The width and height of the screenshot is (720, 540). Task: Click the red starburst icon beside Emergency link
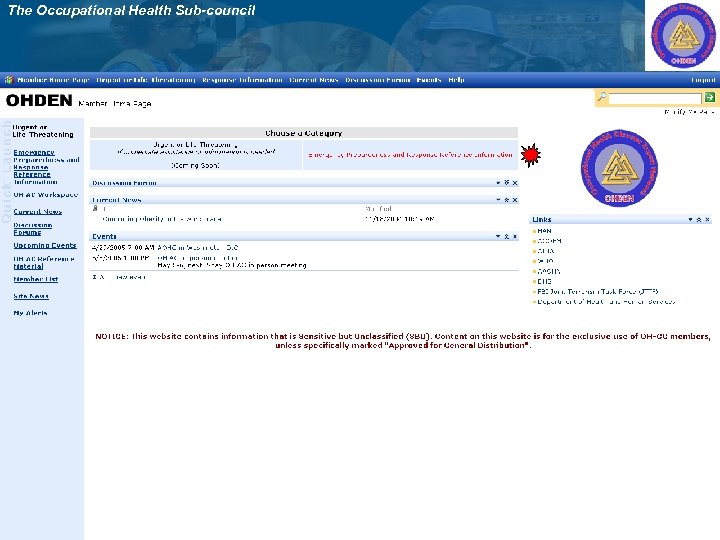click(531, 155)
